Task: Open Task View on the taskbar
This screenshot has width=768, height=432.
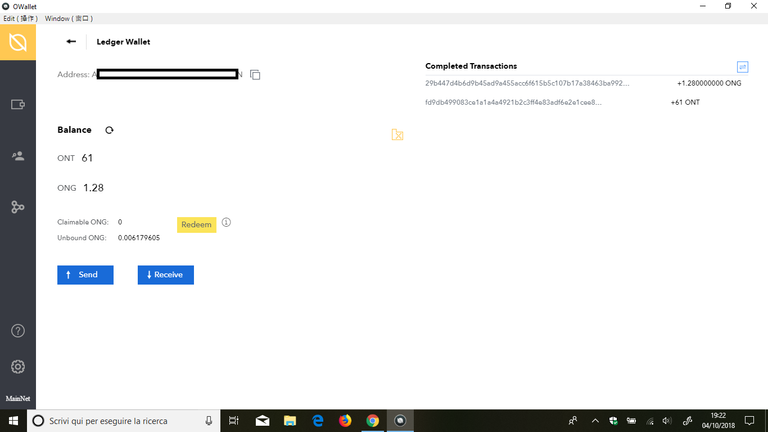Action: [234, 421]
